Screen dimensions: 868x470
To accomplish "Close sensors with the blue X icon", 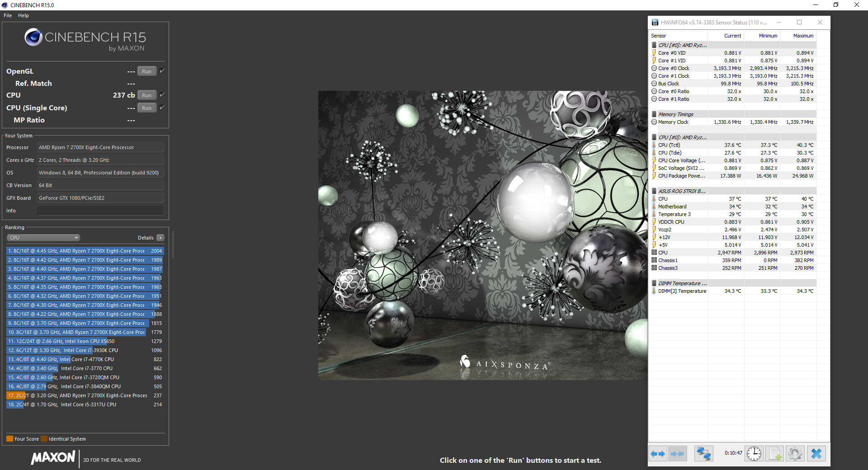I will [x=816, y=453].
